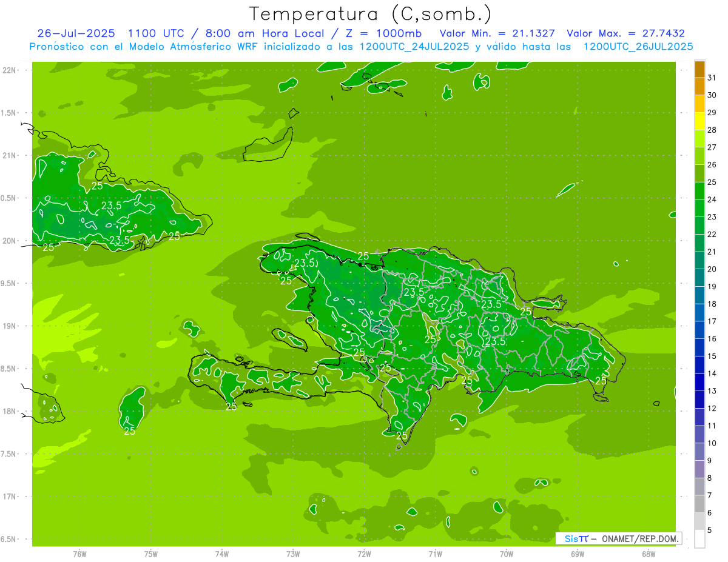728x562 pixels.
Task: Click 'Valor Max. = 27.7432' text
Action: [626, 33]
